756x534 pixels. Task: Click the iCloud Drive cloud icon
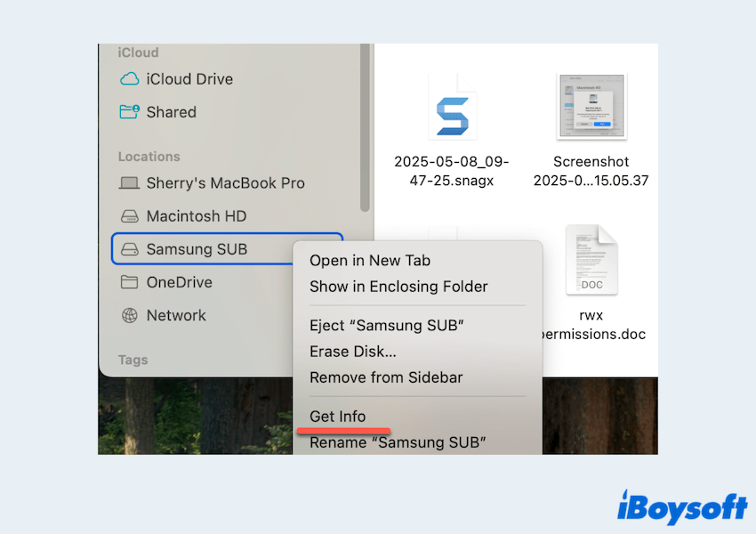[130, 79]
